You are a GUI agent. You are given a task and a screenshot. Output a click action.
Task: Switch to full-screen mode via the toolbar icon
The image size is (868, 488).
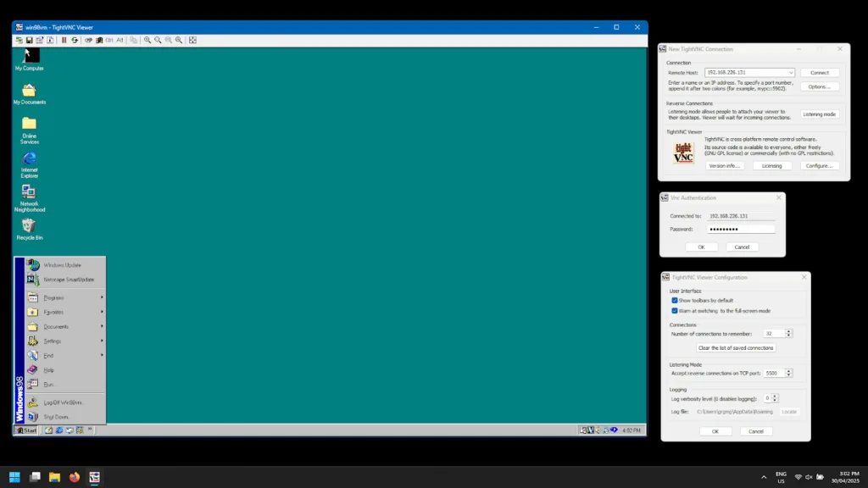(192, 40)
